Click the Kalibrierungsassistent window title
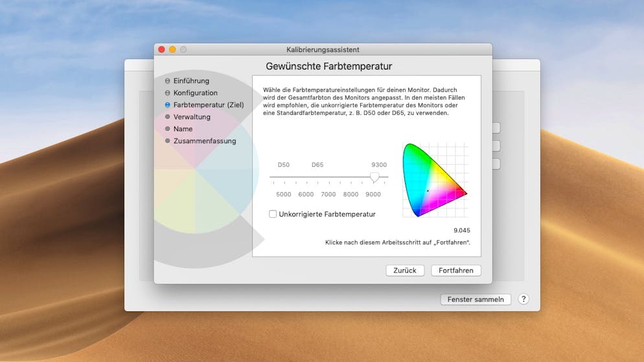 [323, 49]
